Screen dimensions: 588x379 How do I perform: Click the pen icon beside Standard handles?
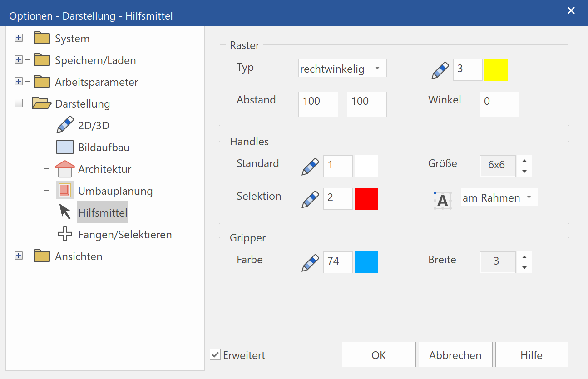[x=311, y=166]
